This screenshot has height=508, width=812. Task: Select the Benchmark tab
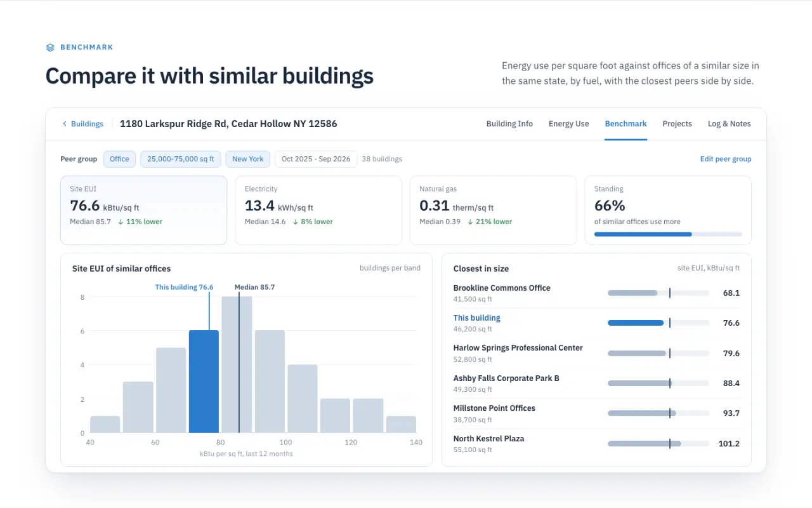click(625, 124)
